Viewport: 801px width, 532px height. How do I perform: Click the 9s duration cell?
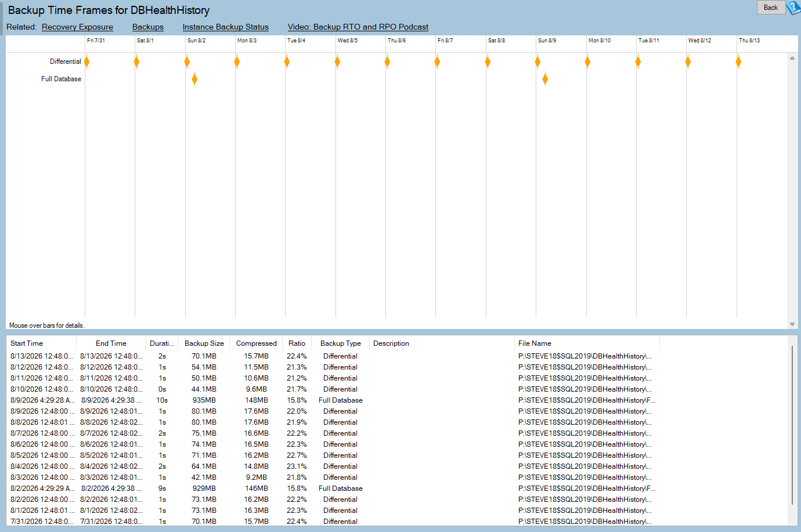162,488
